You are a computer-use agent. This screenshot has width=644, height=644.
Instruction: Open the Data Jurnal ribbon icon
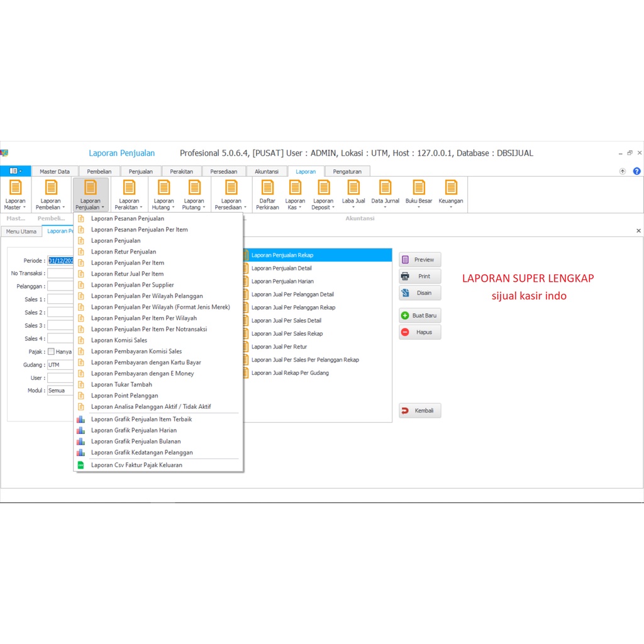(386, 195)
